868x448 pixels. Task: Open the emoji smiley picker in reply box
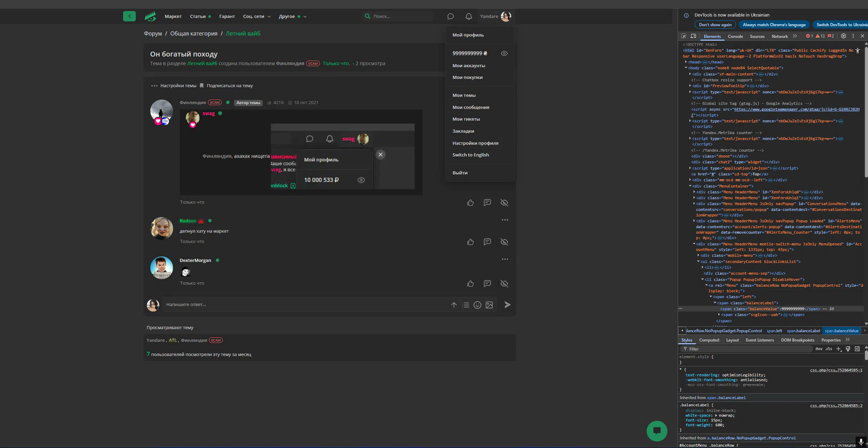point(477,305)
